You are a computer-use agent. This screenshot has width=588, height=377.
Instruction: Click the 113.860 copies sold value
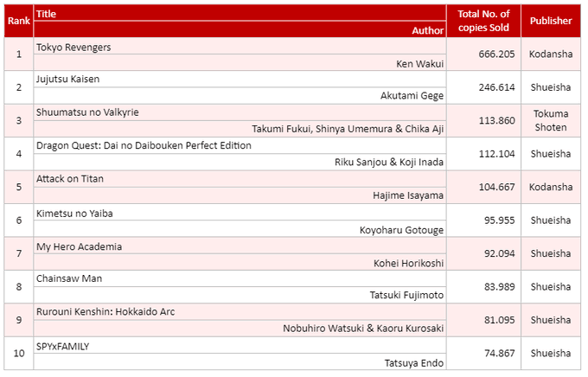click(x=496, y=120)
